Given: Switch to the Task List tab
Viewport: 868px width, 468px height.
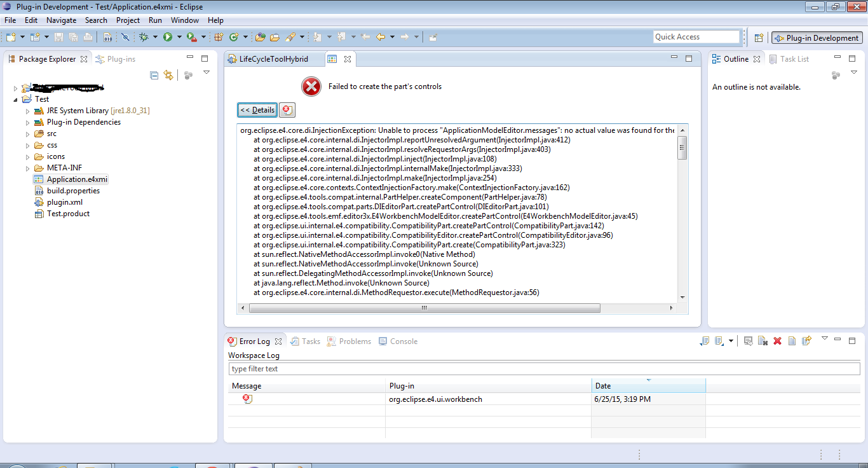Looking at the screenshot, I should [789, 59].
